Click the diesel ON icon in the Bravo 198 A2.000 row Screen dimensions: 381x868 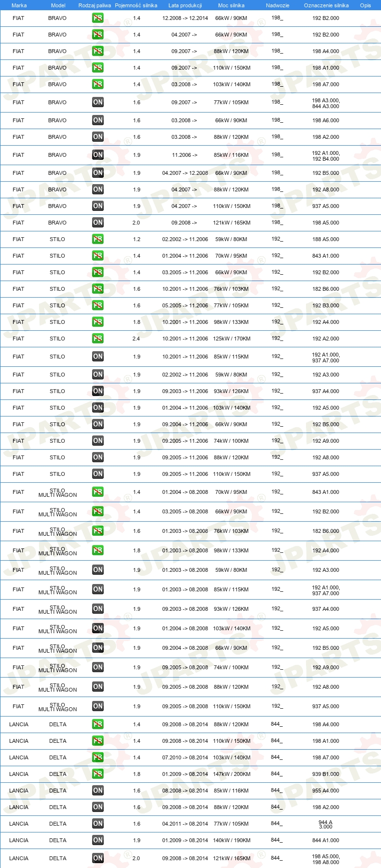98,137
